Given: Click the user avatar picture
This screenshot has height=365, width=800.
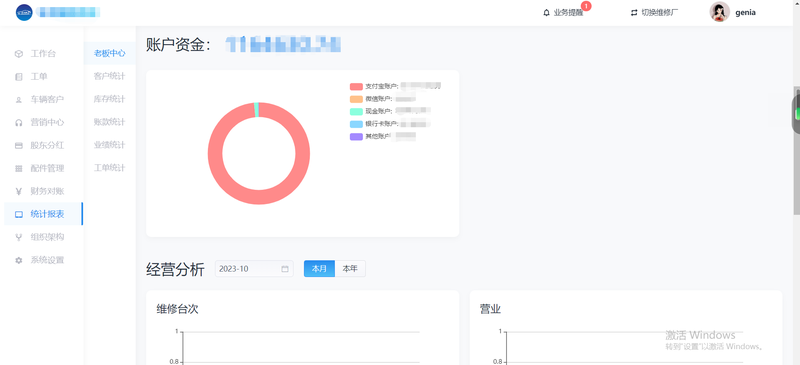Looking at the screenshot, I should coord(719,12).
